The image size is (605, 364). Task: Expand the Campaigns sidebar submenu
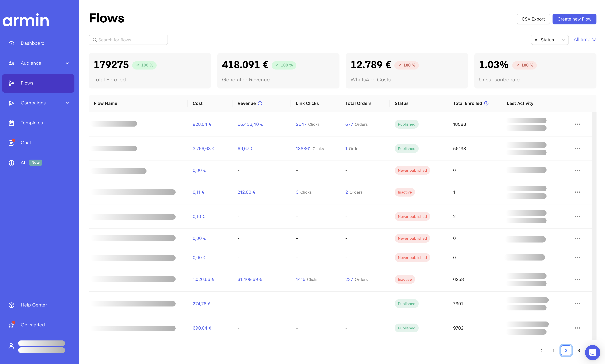(67, 103)
